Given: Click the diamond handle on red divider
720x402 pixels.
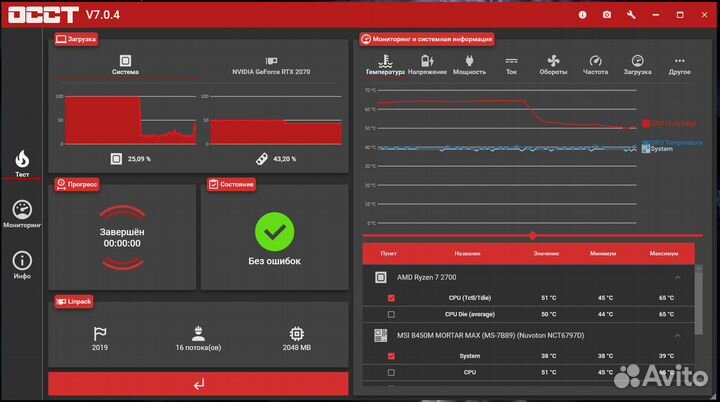Looking at the screenshot, I should point(533,236).
